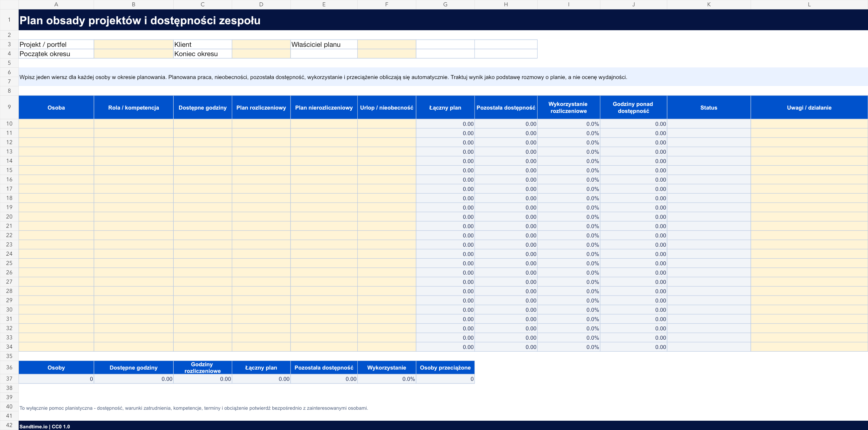Select the Koniec okresu input cell
This screenshot has height=430, width=868.
(x=261, y=54)
